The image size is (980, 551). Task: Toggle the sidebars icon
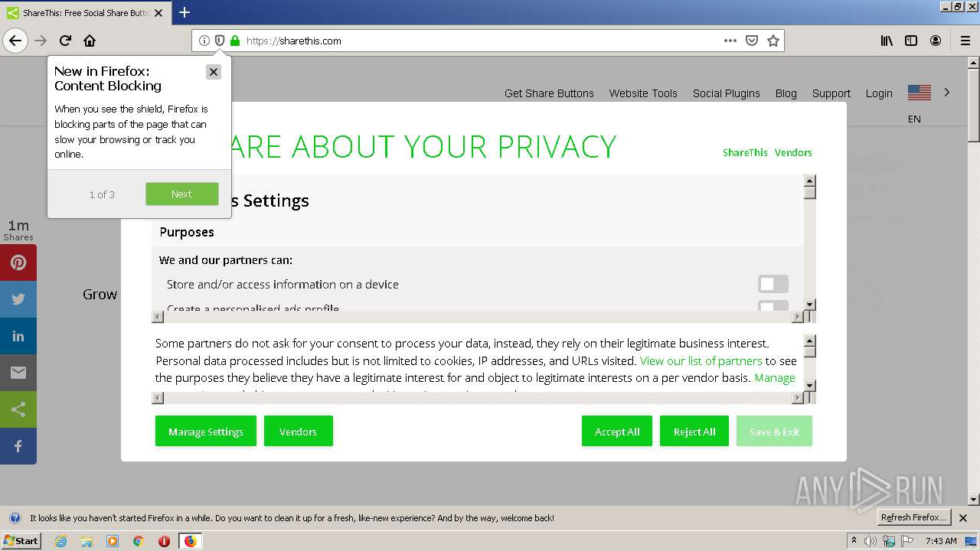click(911, 41)
